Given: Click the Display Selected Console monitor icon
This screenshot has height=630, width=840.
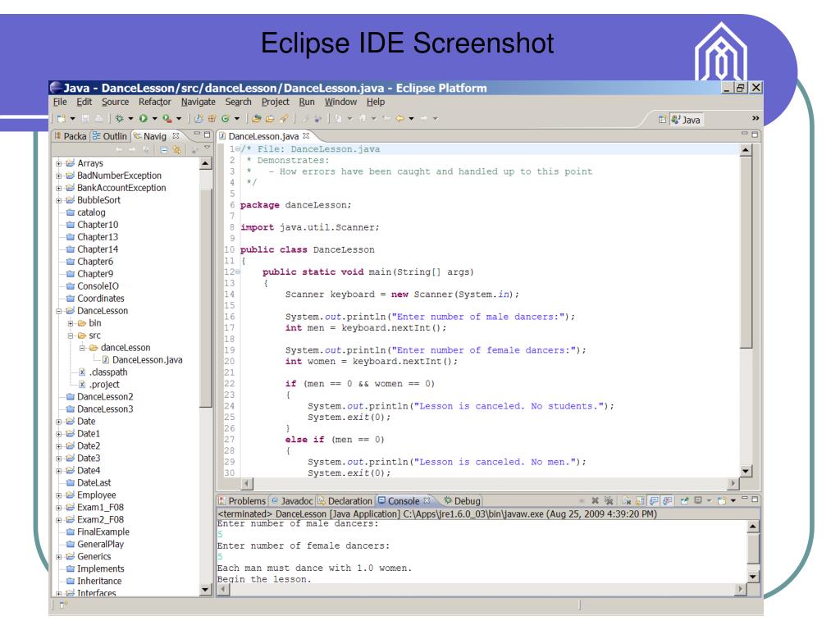Looking at the screenshot, I should [699, 500].
